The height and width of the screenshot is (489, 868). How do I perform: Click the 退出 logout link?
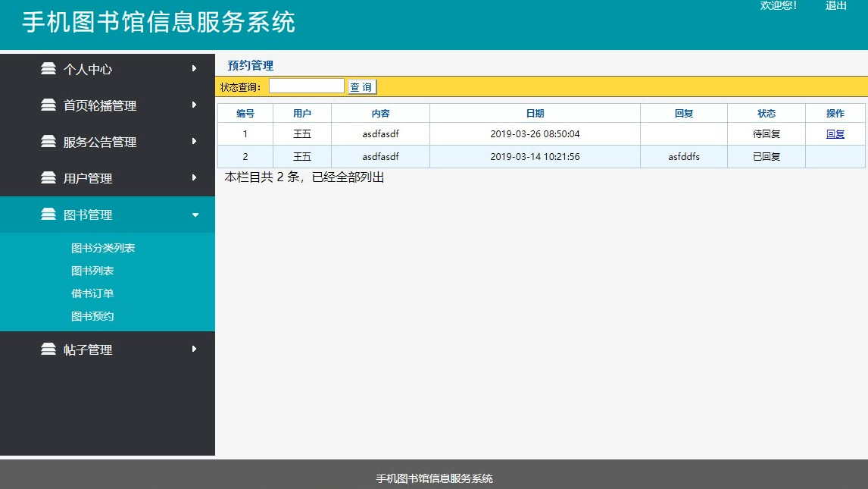pos(836,5)
